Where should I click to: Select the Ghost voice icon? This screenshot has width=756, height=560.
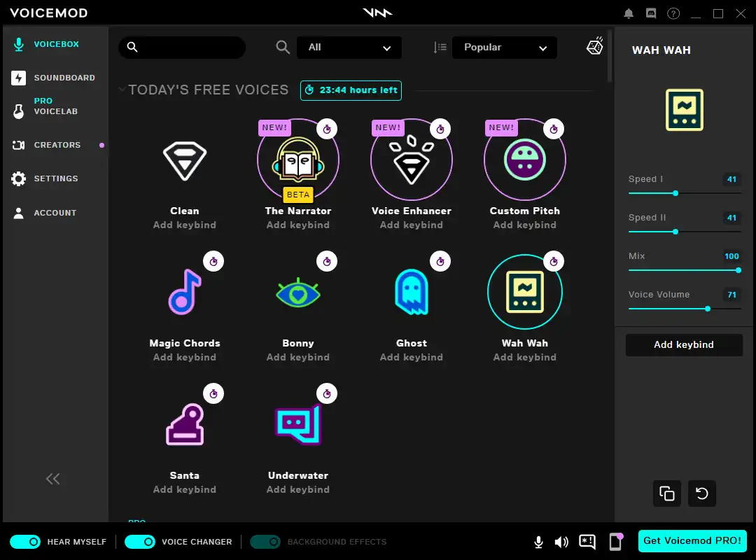(412, 293)
